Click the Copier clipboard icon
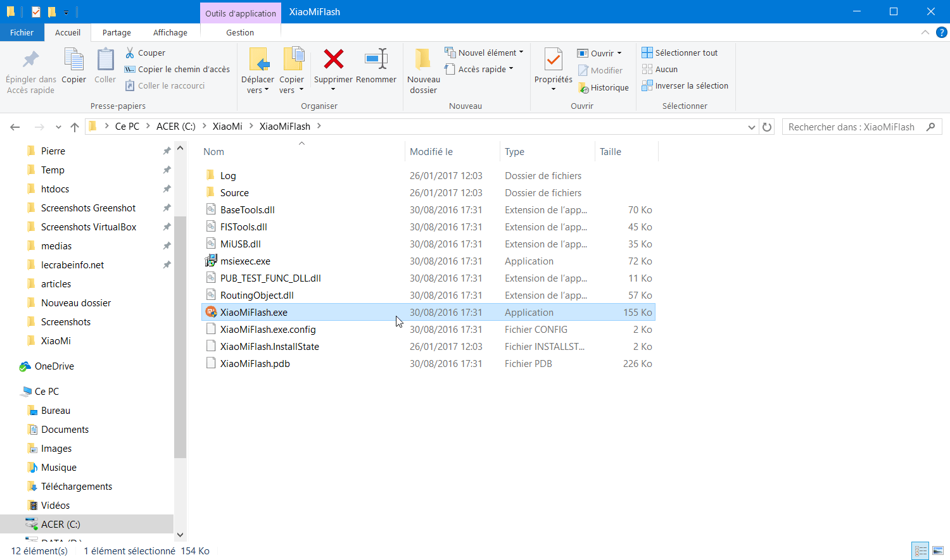Image resolution: width=950 pixels, height=560 pixels. tap(73, 60)
